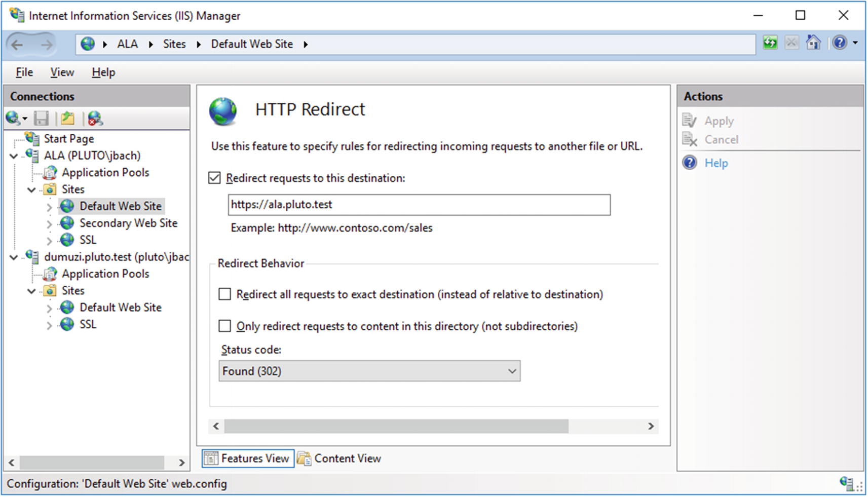Open dropdown after Default Web Site breadcrumb
This screenshot has height=497, width=868.
[x=306, y=44]
